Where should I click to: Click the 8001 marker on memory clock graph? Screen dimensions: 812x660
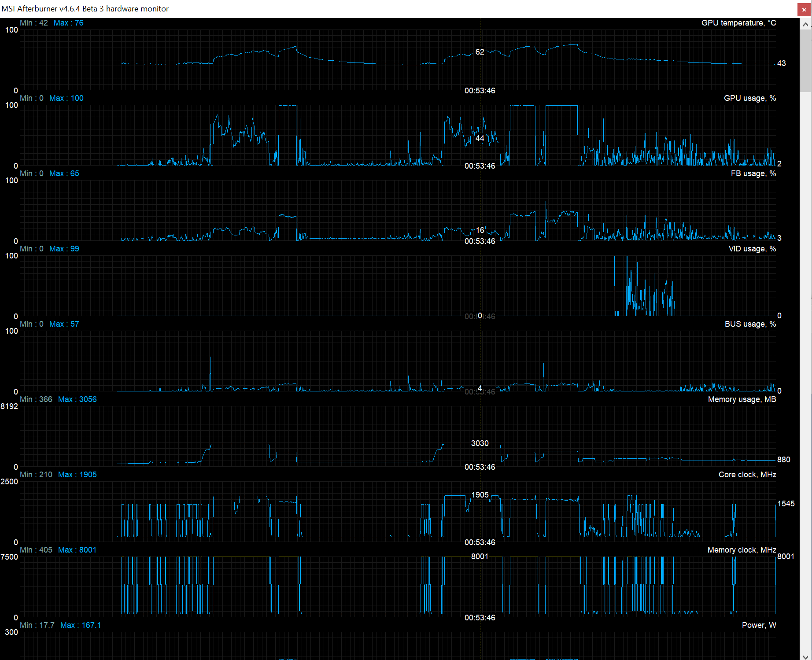480,557
